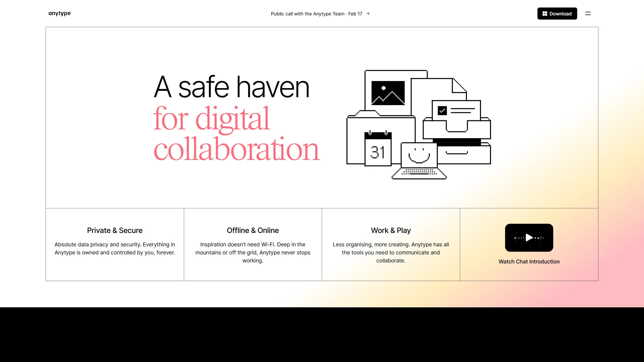
Task: Click the 'Less organising, more creating' description
Action: 391,253
